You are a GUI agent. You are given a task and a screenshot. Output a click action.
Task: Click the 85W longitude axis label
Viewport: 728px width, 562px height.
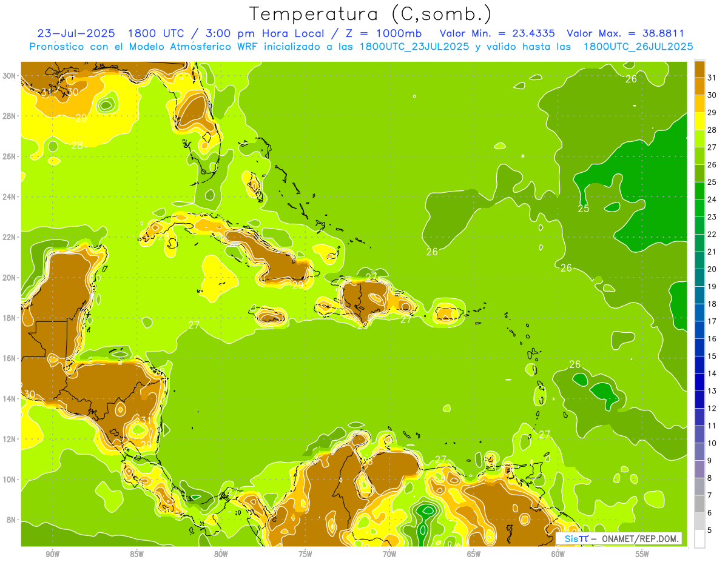(x=136, y=554)
